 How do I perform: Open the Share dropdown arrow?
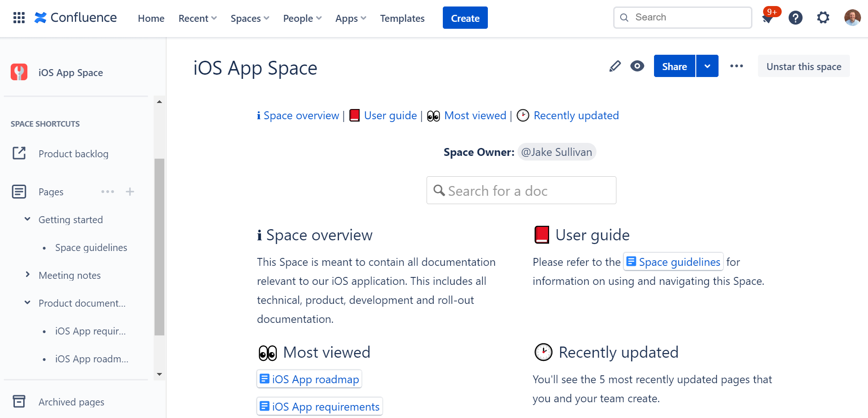[x=707, y=66]
